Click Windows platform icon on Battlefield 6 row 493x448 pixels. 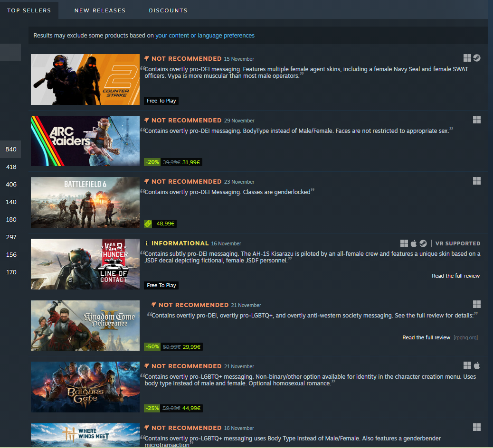[477, 181]
